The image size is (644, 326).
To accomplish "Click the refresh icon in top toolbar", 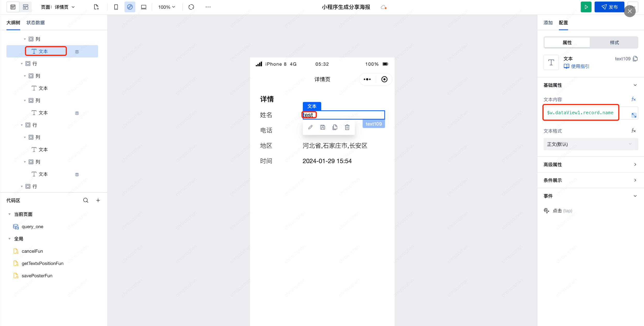I will pos(191,7).
